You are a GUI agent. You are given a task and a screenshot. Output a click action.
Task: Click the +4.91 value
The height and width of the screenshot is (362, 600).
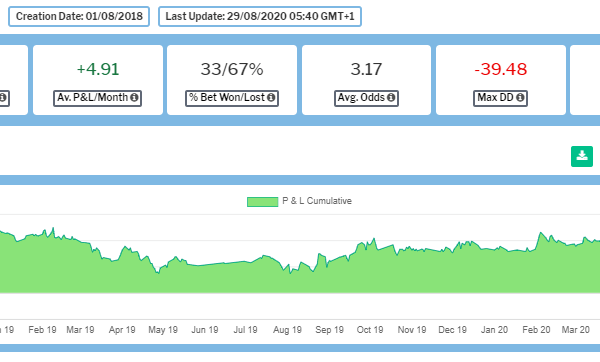point(98,69)
